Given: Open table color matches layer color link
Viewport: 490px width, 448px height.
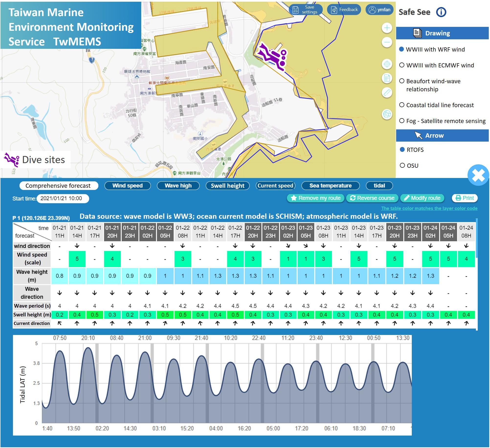Looking at the screenshot, I should point(429,208).
